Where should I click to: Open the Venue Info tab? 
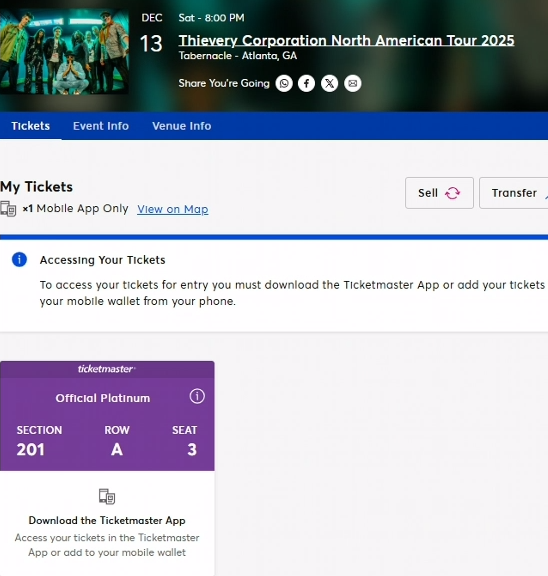pyautogui.click(x=182, y=126)
